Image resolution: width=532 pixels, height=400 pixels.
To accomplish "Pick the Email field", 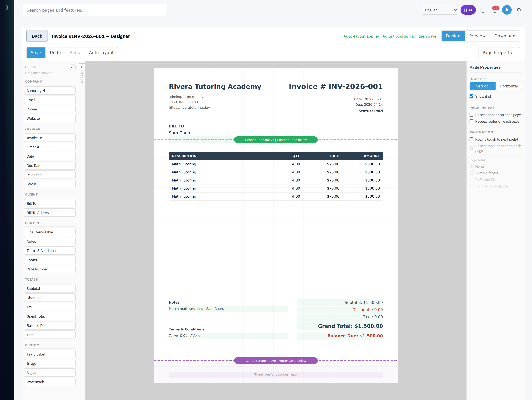I will (x=50, y=100).
